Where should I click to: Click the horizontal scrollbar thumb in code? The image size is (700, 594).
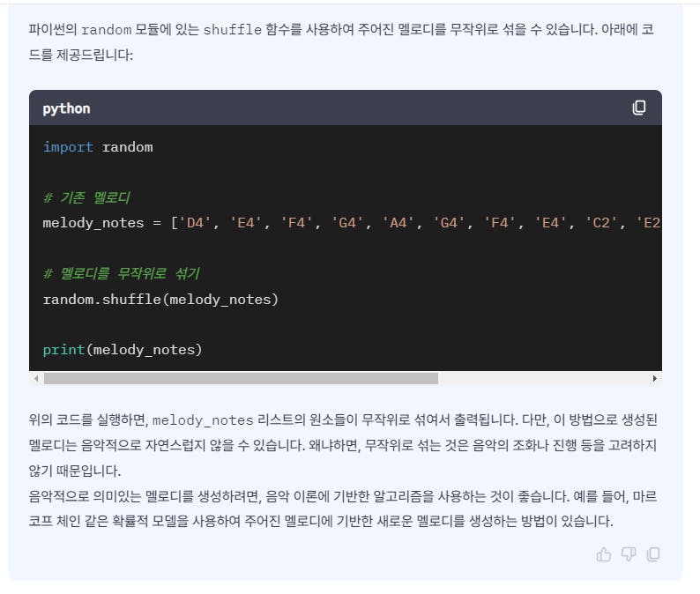(240, 378)
